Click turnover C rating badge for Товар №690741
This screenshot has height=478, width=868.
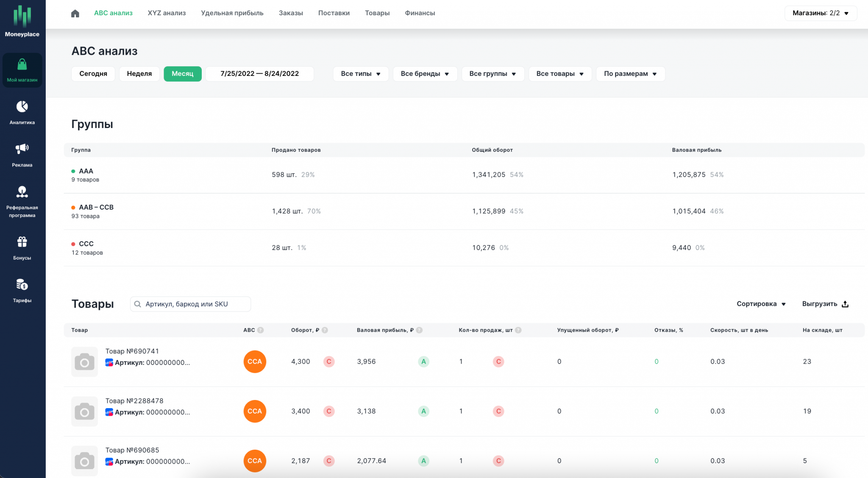point(329,361)
